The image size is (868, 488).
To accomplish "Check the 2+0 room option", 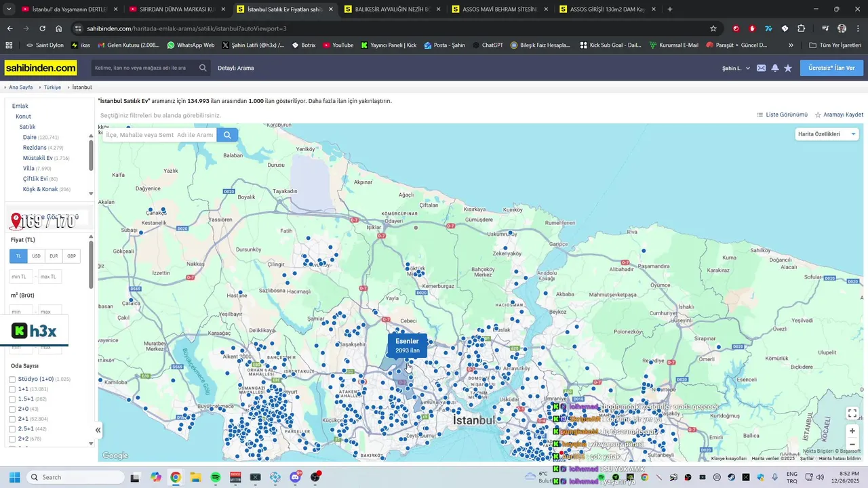I will (12, 409).
